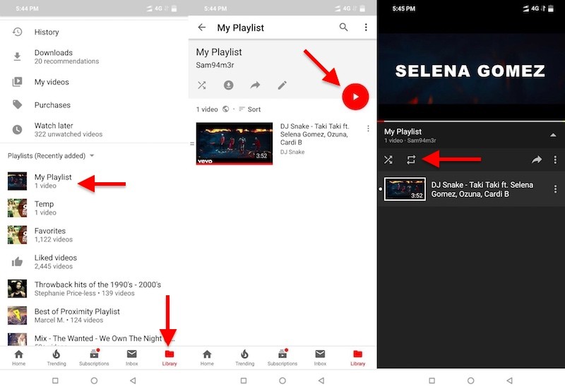Screen dimensions: 565x392
Task: Tap Subscriptions tab in left screen
Action: (x=94, y=358)
